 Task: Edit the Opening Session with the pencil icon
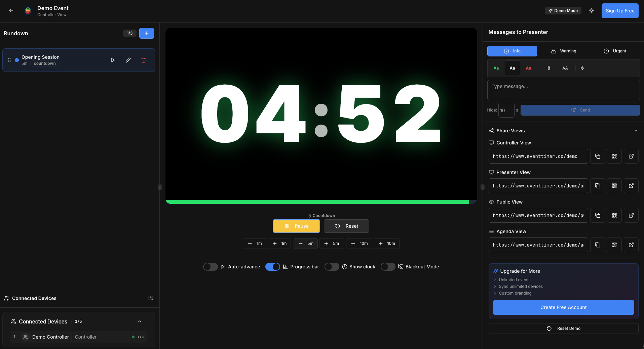pyautogui.click(x=128, y=60)
